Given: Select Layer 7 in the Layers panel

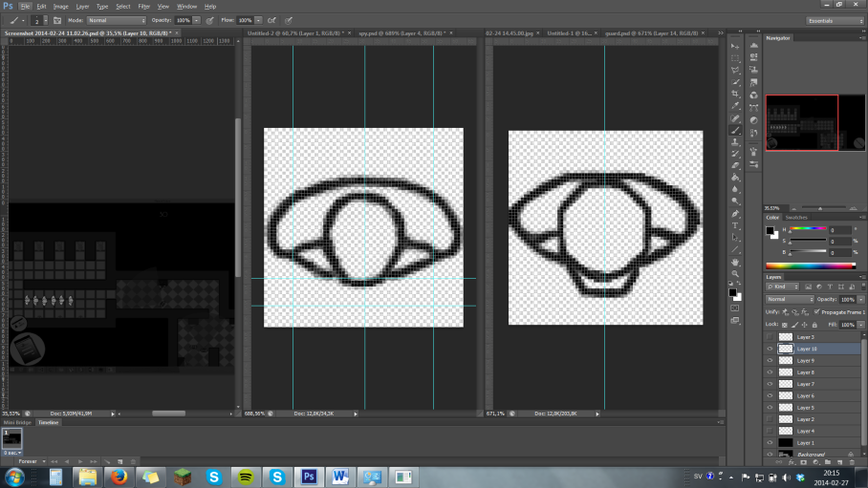Looking at the screenshot, I should [x=806, y=384].
